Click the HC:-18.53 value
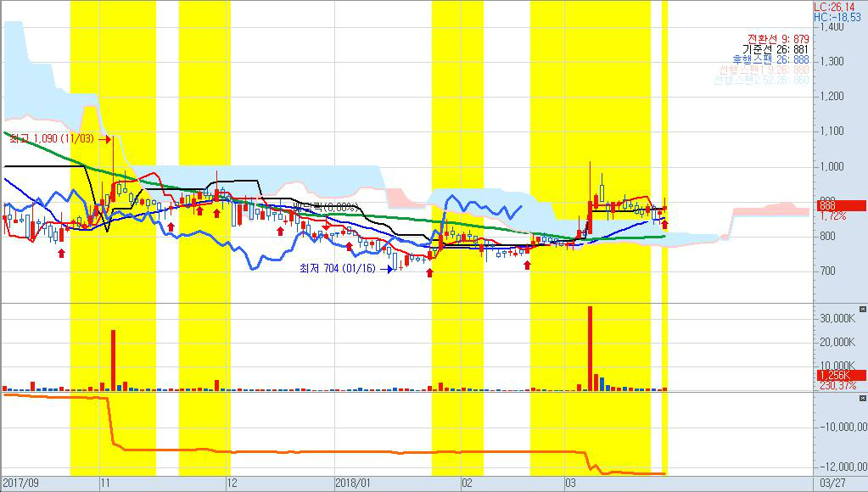The width and height of the screenshot is (868, 492). pyautogui.click(x=837, y=17)
